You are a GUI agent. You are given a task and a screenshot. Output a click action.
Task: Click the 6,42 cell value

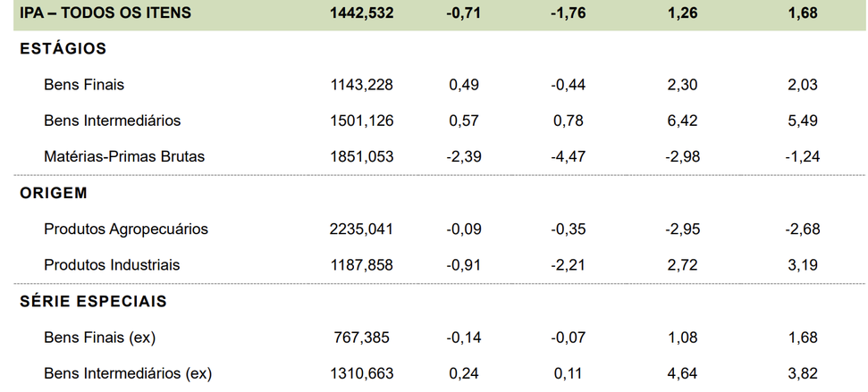(x=683, y=121)
